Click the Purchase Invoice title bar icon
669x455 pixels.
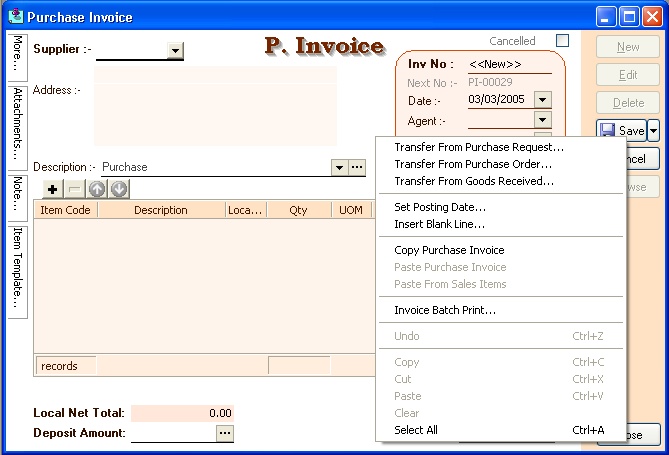click(x=14, y=16)
